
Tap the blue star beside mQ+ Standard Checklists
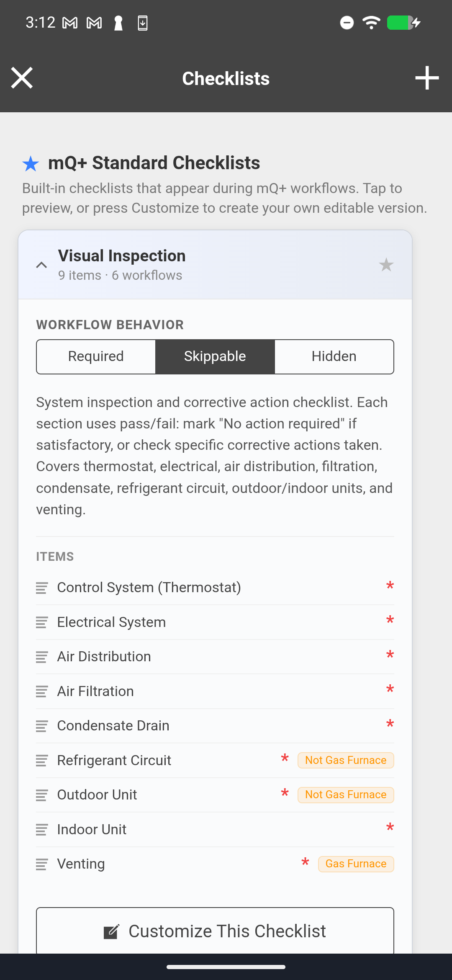click(31, 164)
